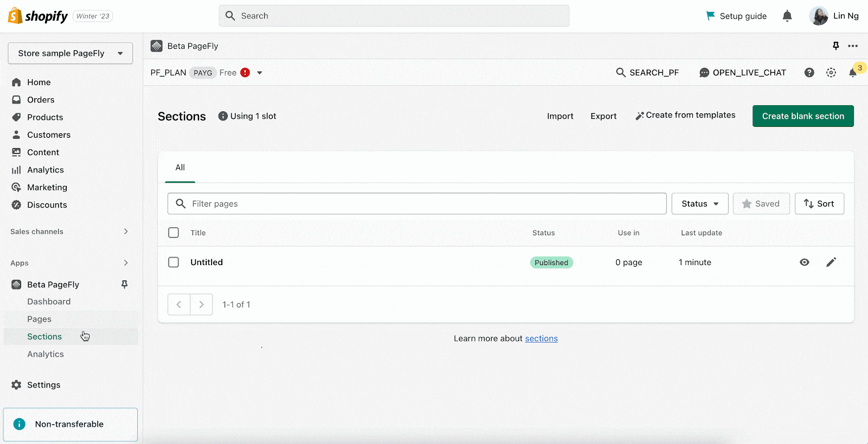Preview Untitled section with eye icon

[805, 262]
